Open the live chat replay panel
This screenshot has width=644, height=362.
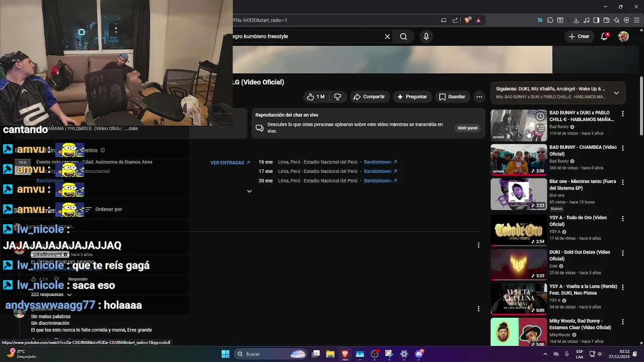467,128
